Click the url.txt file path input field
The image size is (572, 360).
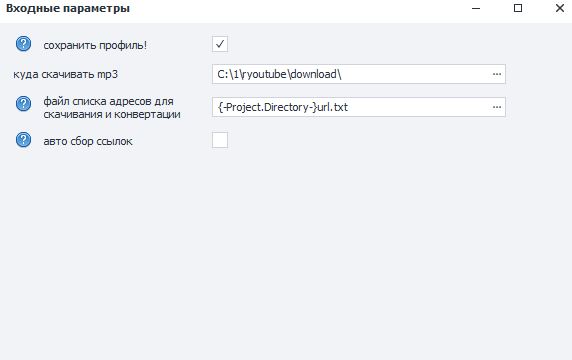coord(359,107)
